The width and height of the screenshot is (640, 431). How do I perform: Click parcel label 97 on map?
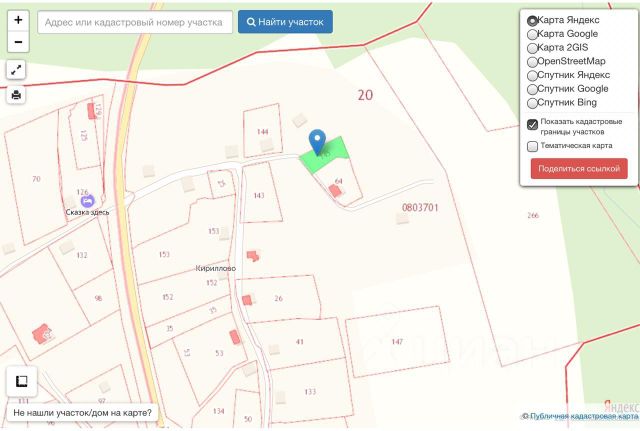tap(102, 401)
